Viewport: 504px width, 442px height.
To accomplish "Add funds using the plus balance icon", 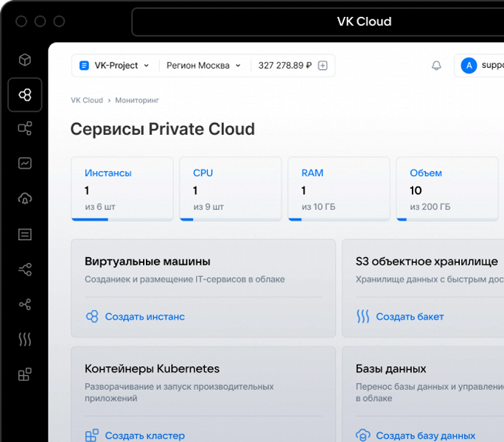I will pos(323,66).
